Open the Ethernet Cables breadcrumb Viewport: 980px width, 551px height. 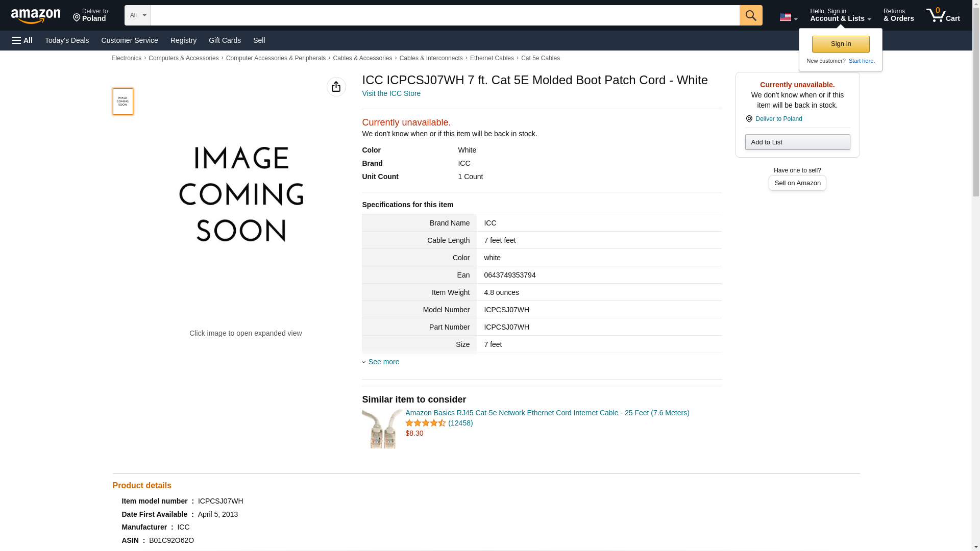(492, 58)
